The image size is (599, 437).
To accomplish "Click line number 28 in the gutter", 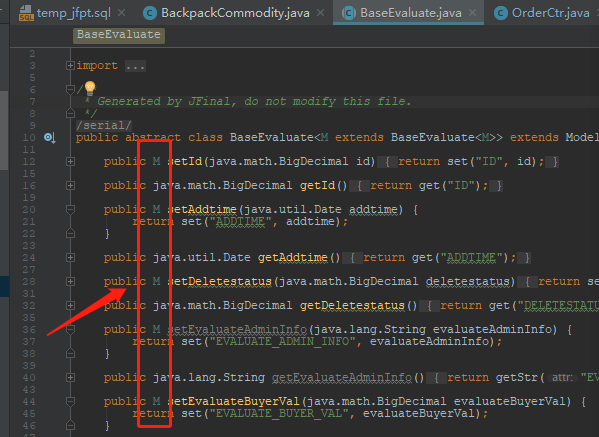I will tap(29, 282).
